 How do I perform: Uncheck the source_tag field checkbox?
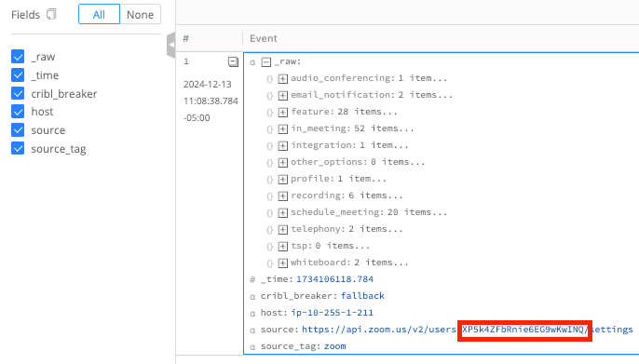pos(18,148)
